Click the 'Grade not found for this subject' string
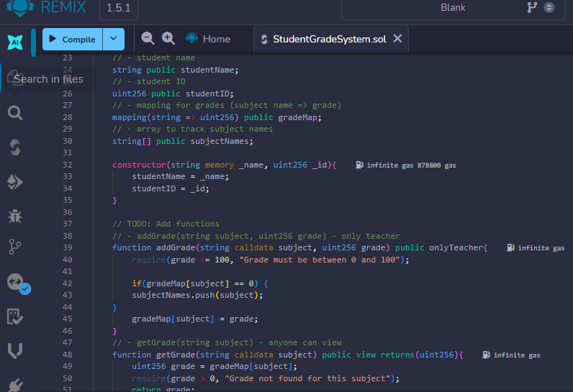The image size is (573, 392). [x=307, y=378]
